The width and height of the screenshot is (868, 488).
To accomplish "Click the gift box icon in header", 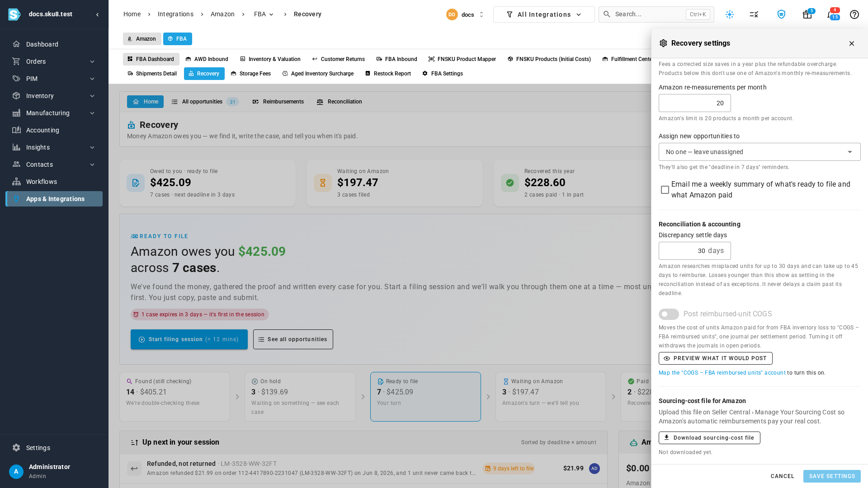I will click(x=807, y=14).
